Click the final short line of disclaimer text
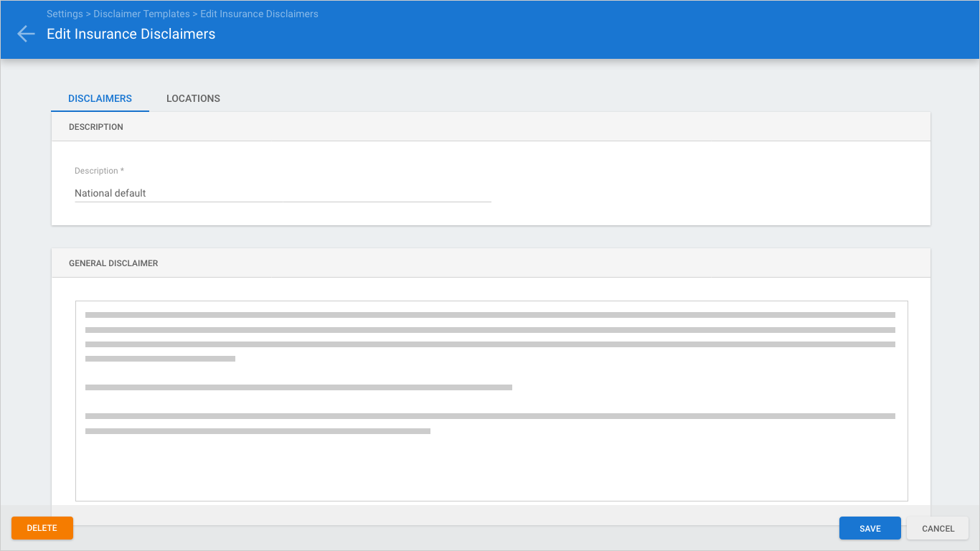The height and width of the screenshot is (551, 980). point(258,431)
